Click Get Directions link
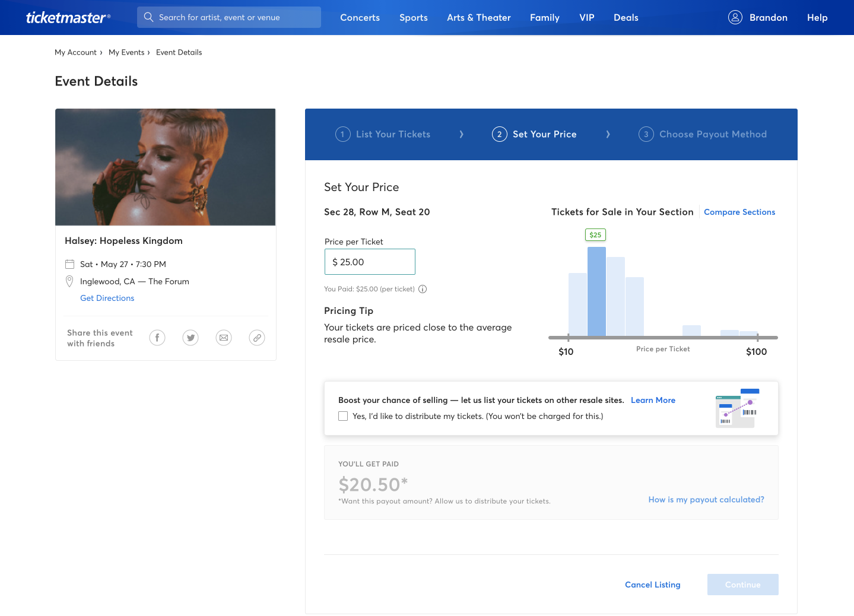Viewport: 854px width, 616px height. click(107, 298)
